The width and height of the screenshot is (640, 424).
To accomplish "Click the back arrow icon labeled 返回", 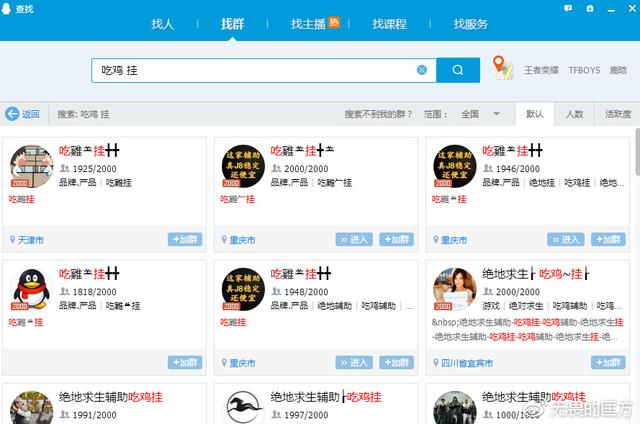I will point(12,114).
